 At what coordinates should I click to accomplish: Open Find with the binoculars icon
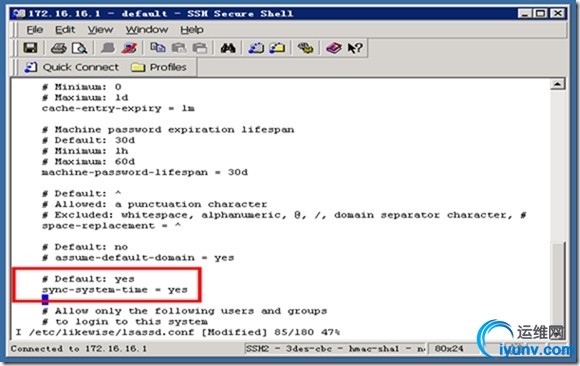click(228, 48)
